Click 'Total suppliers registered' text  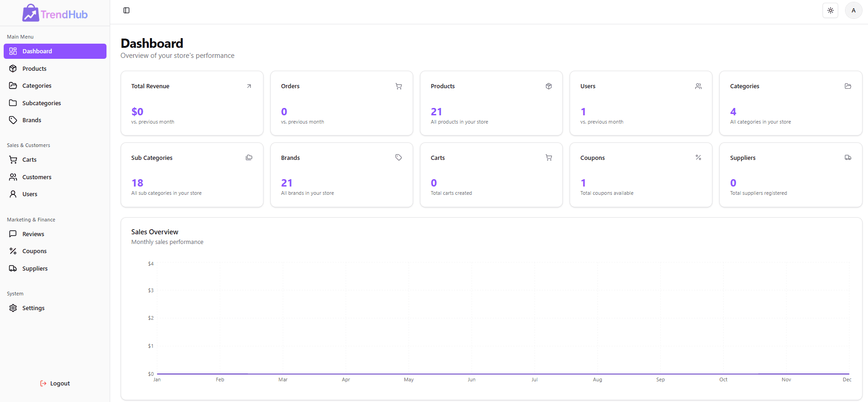click(758, 193)
